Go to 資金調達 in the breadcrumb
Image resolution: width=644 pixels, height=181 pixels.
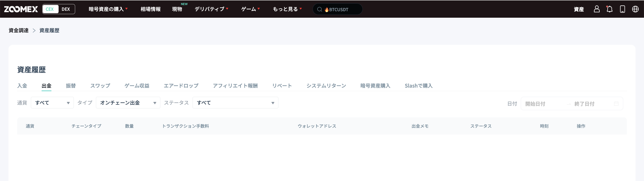(x=19, y=30)
